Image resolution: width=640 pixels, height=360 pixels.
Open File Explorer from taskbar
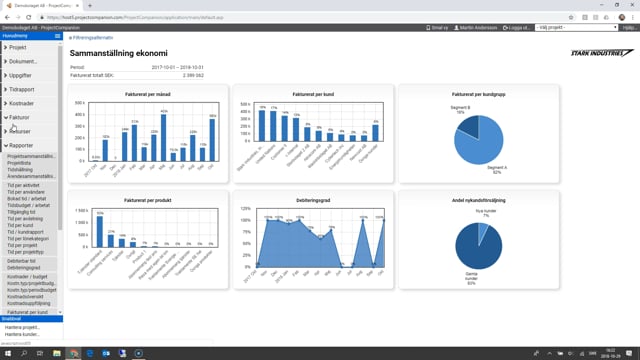(57, 353)
